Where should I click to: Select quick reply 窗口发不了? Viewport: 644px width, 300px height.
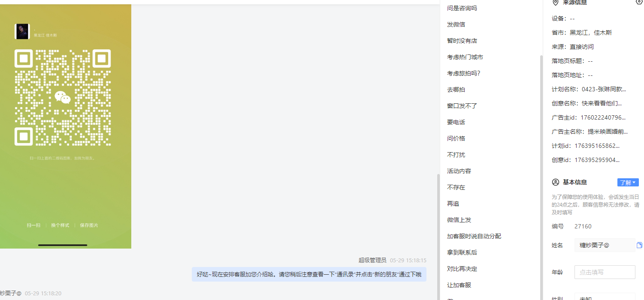[462, 106]
